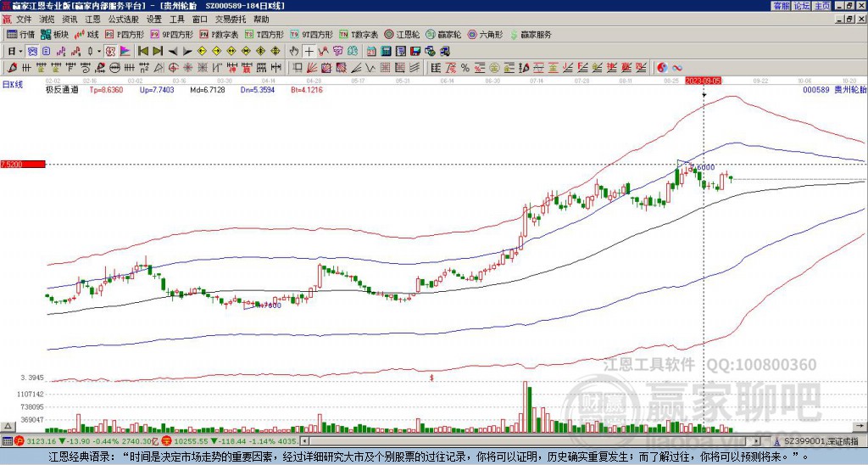Click the colored flag icon
This screenshot has width=868, height=465.
[x=125, y=51]
